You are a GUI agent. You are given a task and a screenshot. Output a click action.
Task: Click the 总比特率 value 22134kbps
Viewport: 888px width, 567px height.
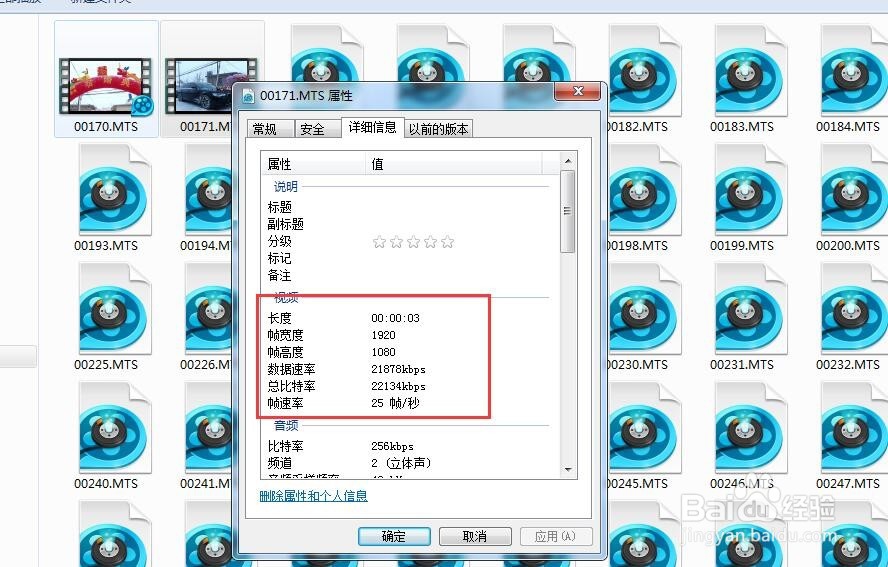pos(398,386)
